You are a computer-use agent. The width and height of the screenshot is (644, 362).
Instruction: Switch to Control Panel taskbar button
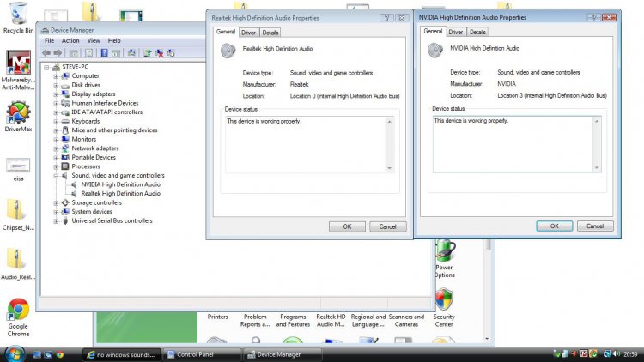pos(202,354)
